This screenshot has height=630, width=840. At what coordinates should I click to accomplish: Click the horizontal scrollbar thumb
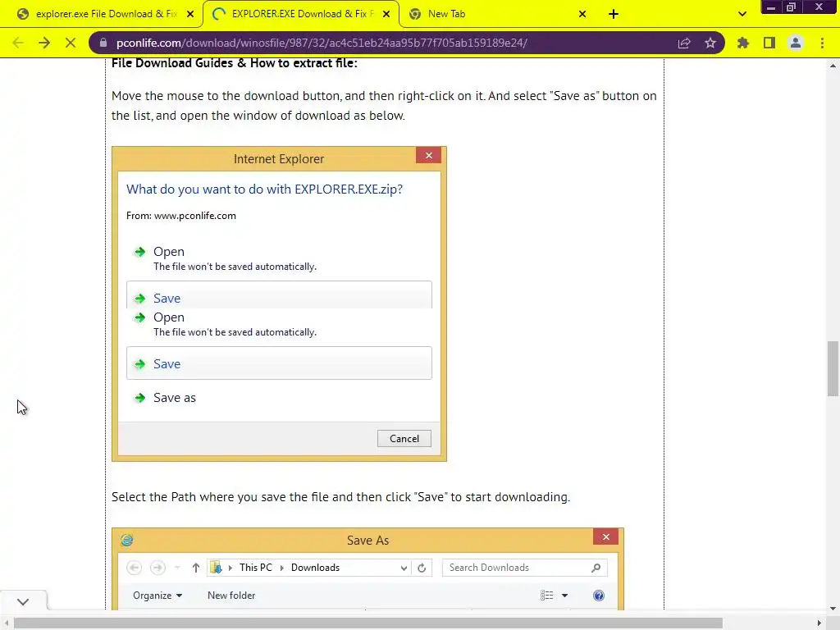(x=368, y=623)
